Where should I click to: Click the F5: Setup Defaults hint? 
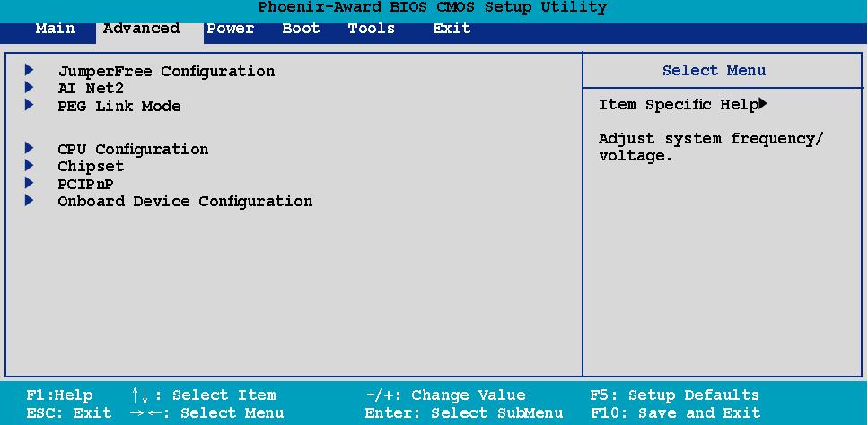pyautogui.click(x=674, y=395)
